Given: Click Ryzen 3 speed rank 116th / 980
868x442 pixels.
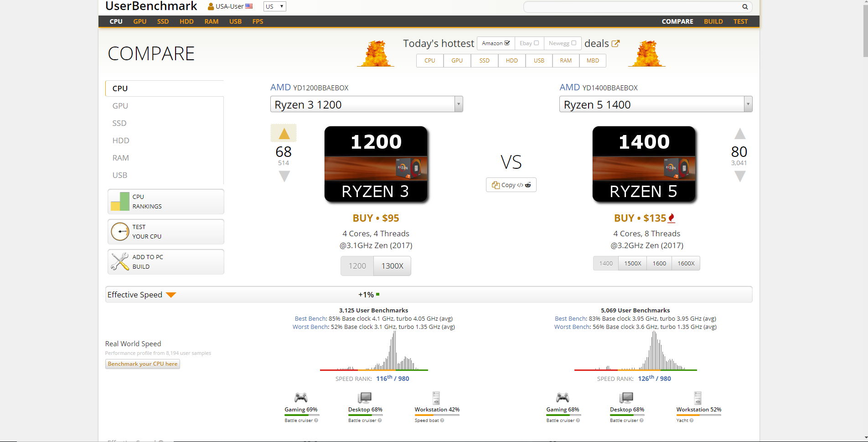Looking at the screenshot, I should (x=393, y=379).
